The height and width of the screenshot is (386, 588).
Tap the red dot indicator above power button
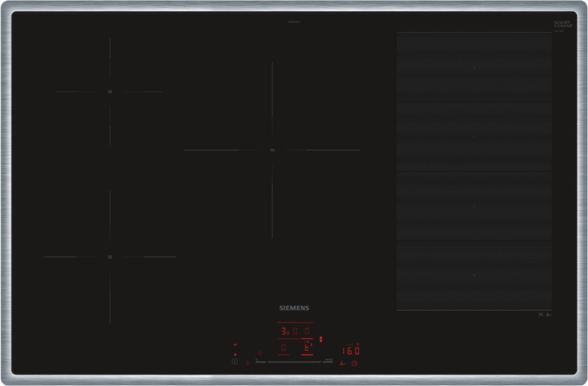235,355
